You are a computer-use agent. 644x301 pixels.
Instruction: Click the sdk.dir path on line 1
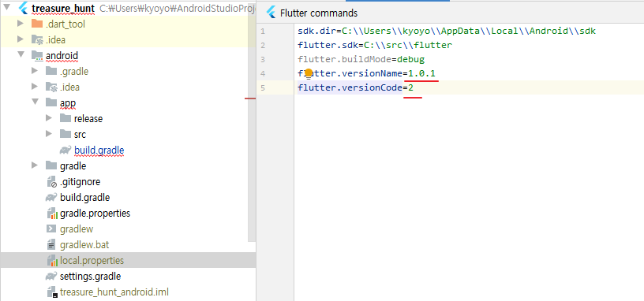pos(469,31)
